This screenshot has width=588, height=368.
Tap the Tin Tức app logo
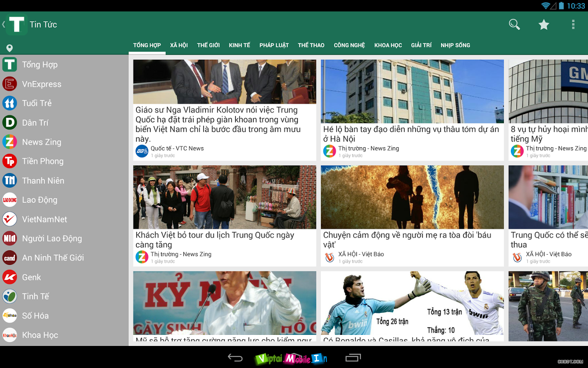click(17, 25)
